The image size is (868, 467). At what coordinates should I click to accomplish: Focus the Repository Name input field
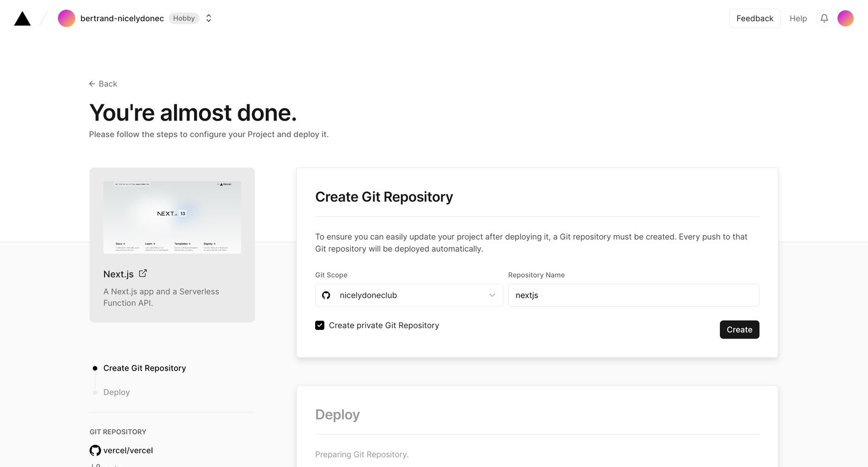pos(634,295)
